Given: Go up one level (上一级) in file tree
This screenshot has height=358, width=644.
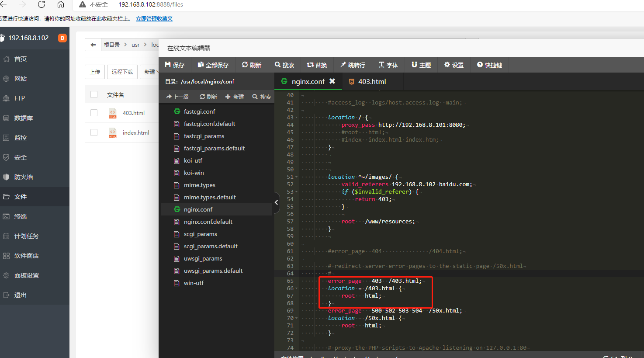Looking at the screenshot, I should pyautogui.click(x=177, y=97).
